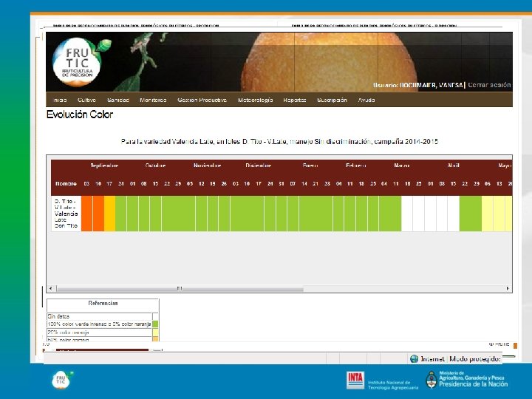The height and width of the screenshot is (399, 532).
Task: Click the orange cell under Septiembre 03
Action: click(87, 214)
